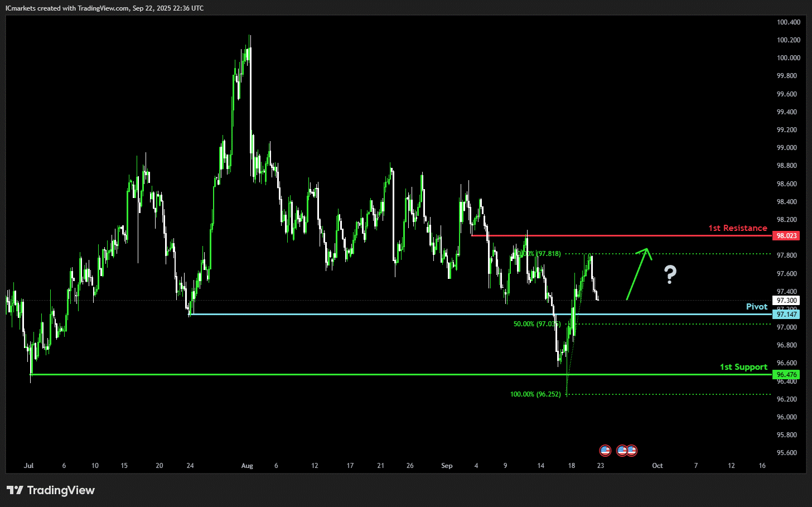Click the leftmost US flag economic event icon
812x507 pixels.
click(605, 450)
